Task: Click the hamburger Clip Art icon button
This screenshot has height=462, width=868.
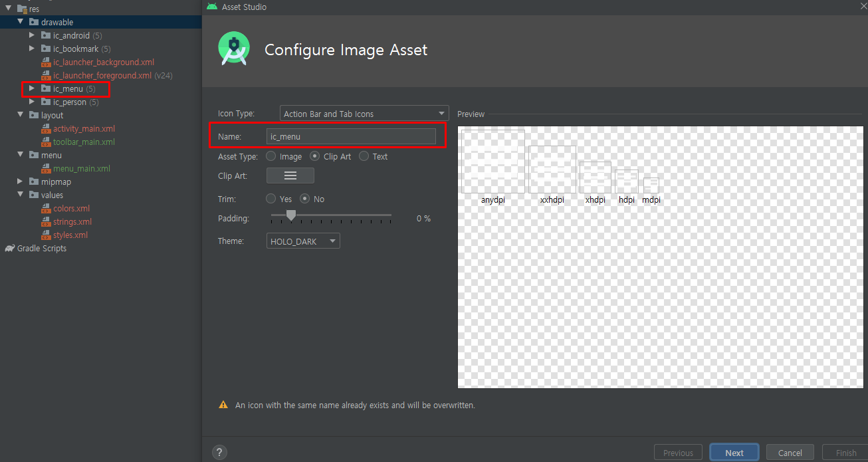Action: pos(290,175)
